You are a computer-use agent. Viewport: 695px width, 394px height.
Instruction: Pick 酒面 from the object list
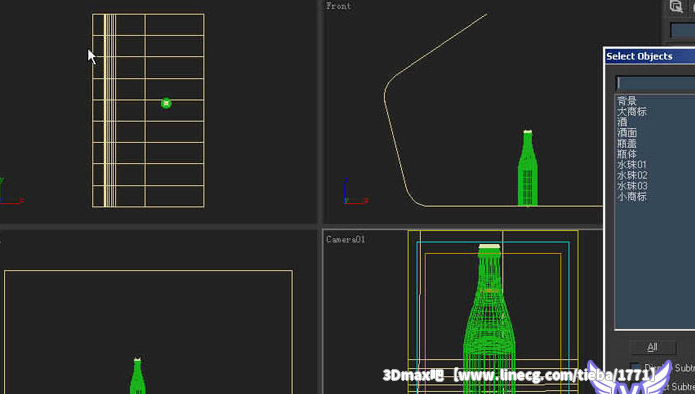[626, 133]
